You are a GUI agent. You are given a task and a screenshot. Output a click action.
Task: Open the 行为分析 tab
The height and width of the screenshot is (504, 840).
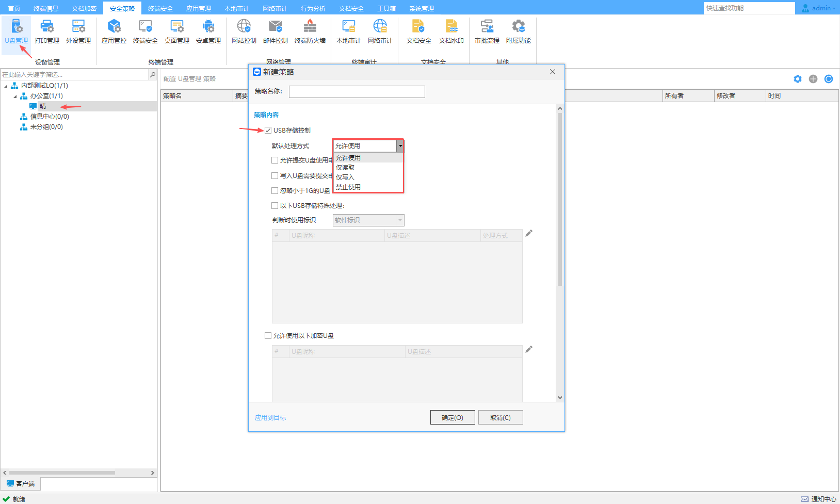(313, 8)
